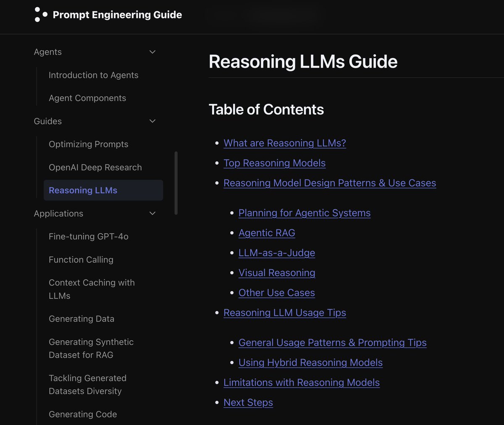The height and width of the screenshot is (425, 504).
Task: Open Agent Components sidebar item
Action: 87,98
